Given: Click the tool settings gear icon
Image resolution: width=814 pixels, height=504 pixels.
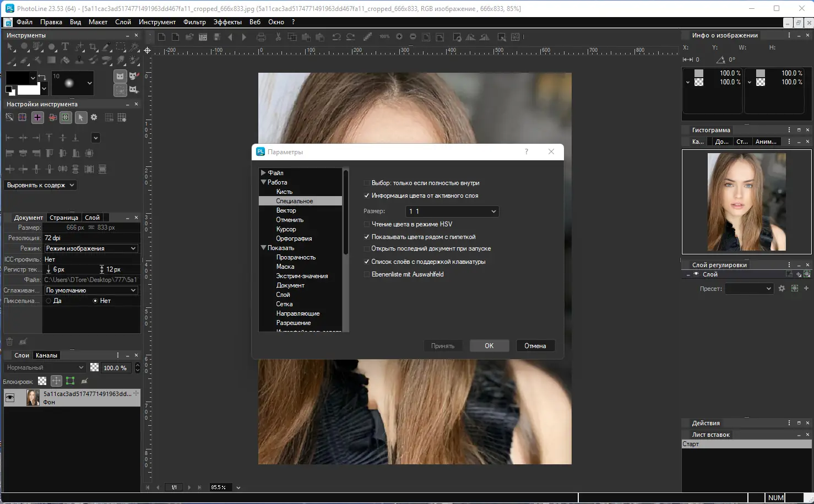Looking at the screenshot, I should click(x=94, y=117).
